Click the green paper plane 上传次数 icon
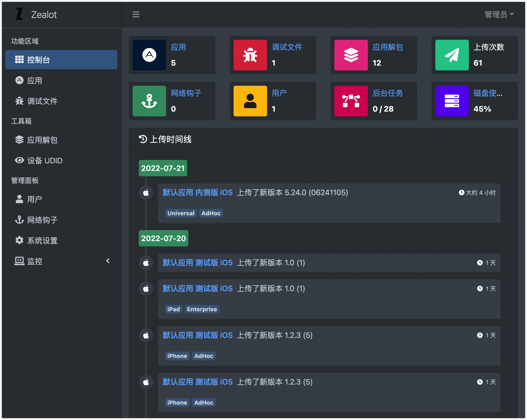The image size is (527, 420). pos(452,55)
